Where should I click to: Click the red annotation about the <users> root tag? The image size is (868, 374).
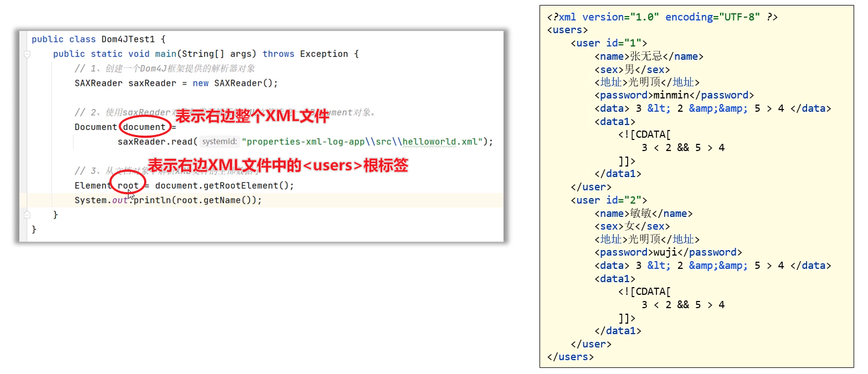tap(277, 165)
